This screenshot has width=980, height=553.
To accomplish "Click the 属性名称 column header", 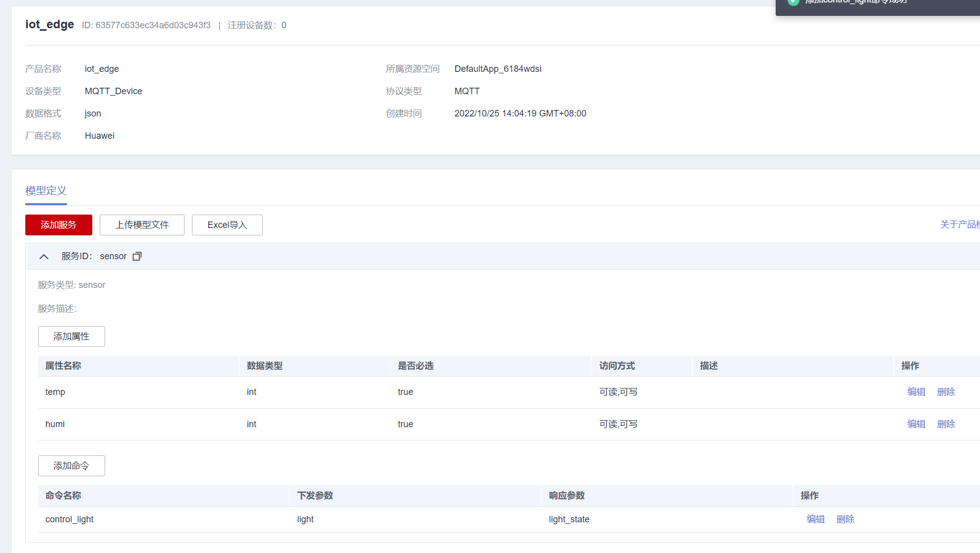I will [x=63, y=366].
